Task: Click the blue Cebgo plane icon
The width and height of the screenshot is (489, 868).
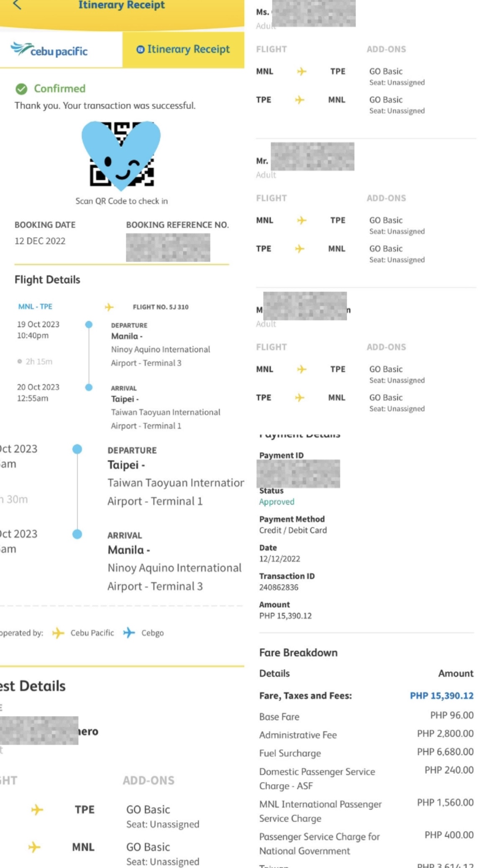Action: tap(129, 633)
